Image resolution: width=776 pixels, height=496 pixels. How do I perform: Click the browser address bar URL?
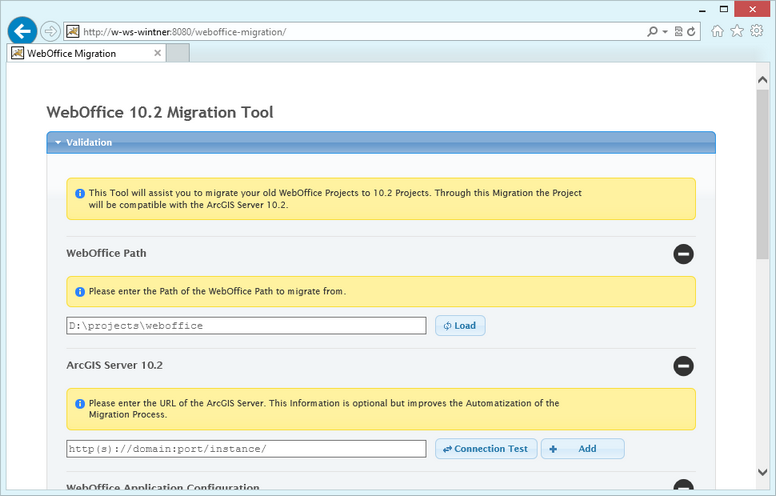click(x=185, y=32)
